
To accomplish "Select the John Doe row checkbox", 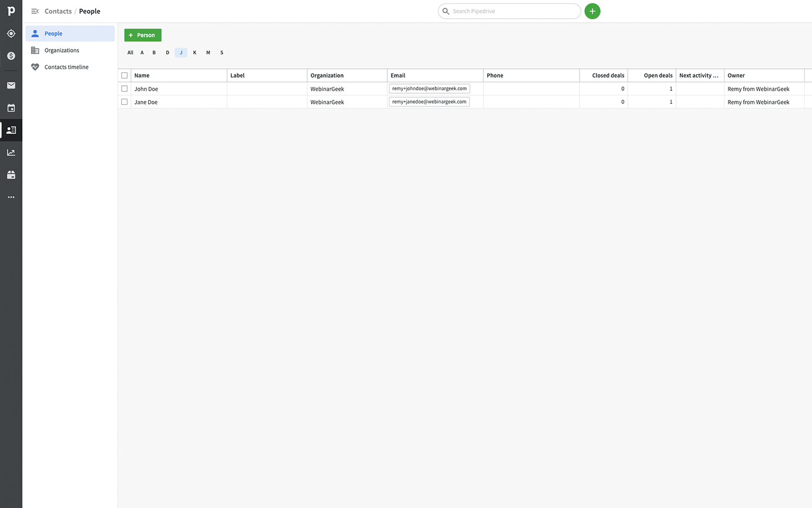I will [125, 89].
